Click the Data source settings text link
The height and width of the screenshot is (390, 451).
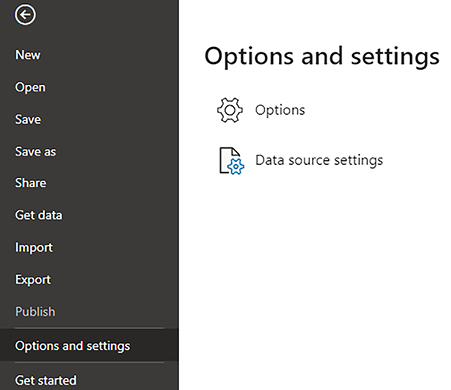319,161
